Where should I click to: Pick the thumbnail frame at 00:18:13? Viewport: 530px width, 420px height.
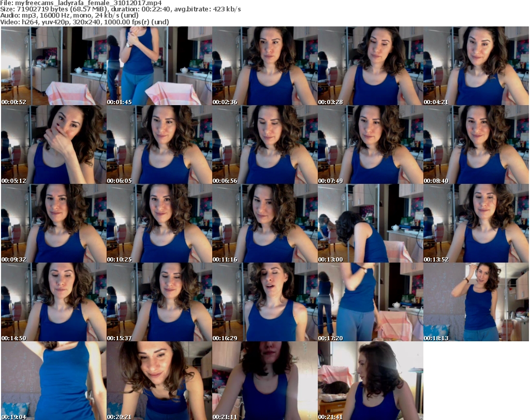[476, 302]
